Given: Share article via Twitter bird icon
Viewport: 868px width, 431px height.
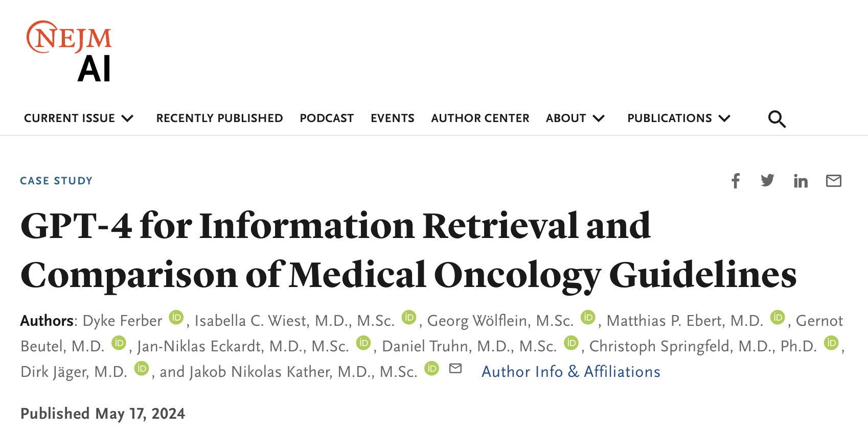Looking at the screenshot, I should (767, 180).
